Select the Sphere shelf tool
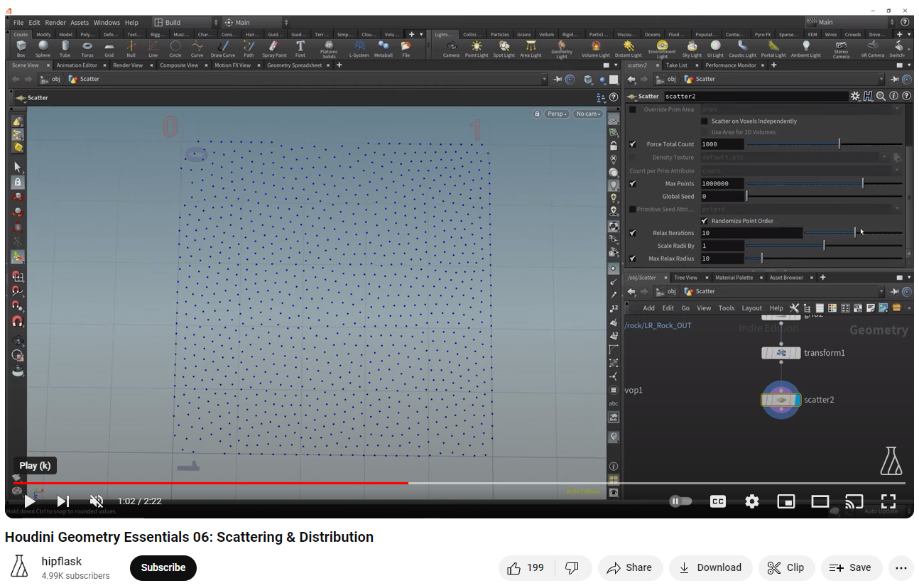Screen dimensions: 919x588 tap(43, 48)
